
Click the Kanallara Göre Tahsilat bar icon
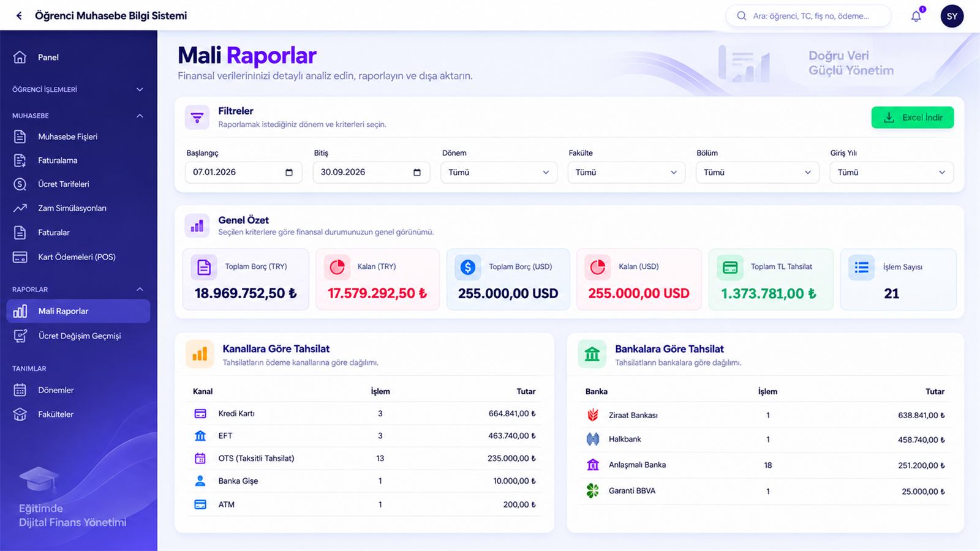coord(200,354)
